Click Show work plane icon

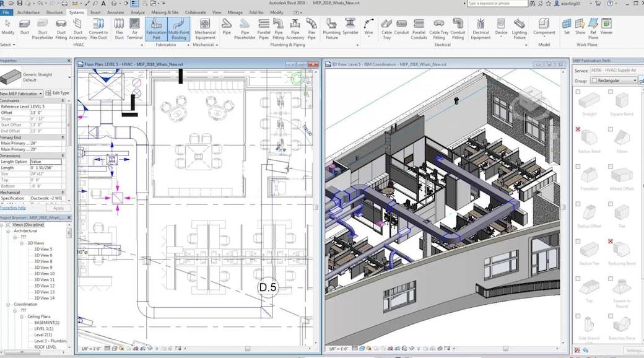pos(580,27)
